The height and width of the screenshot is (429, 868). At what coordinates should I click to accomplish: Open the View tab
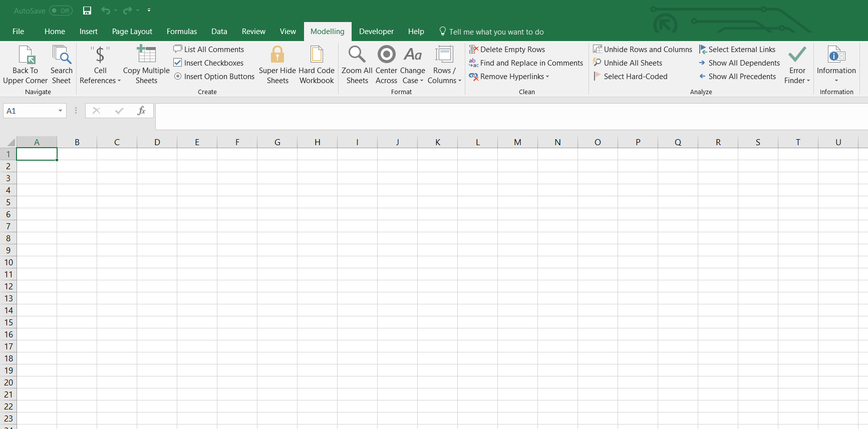pos(287,31)
